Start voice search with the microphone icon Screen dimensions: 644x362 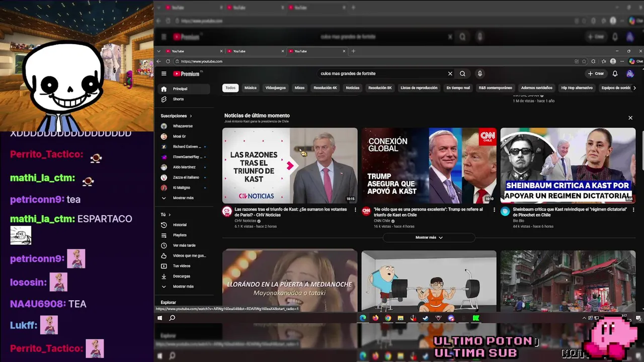(x=480, y=73)
